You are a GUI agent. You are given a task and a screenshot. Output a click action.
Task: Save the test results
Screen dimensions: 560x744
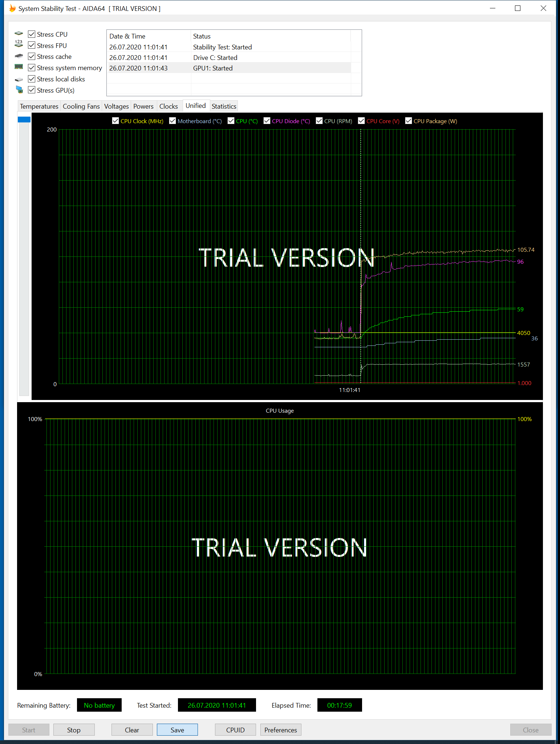tap(177, 730)
